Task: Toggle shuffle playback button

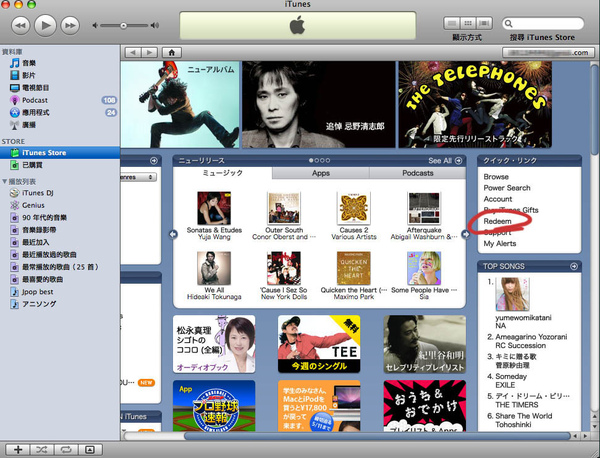Action: (x=42, y=450)
